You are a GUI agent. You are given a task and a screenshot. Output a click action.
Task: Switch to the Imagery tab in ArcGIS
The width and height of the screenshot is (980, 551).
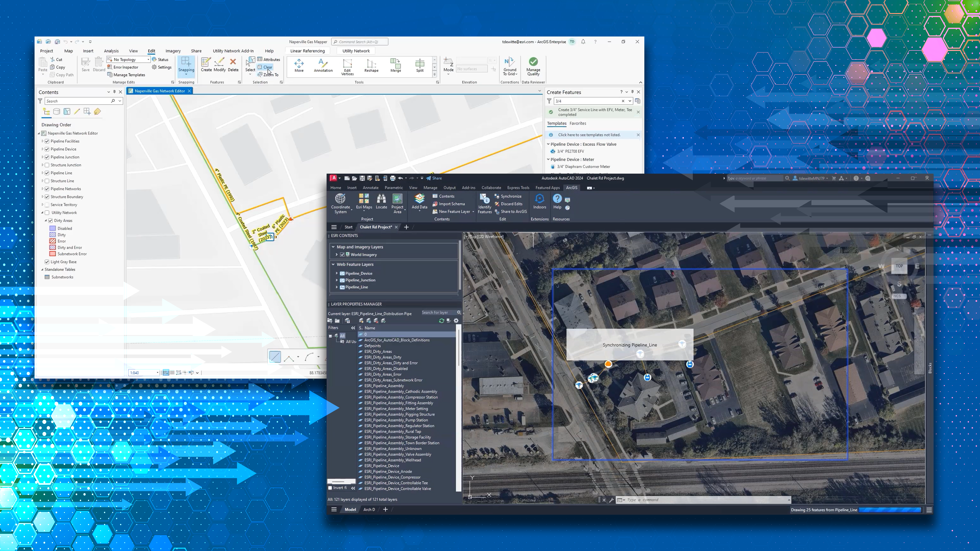[173, 51]
